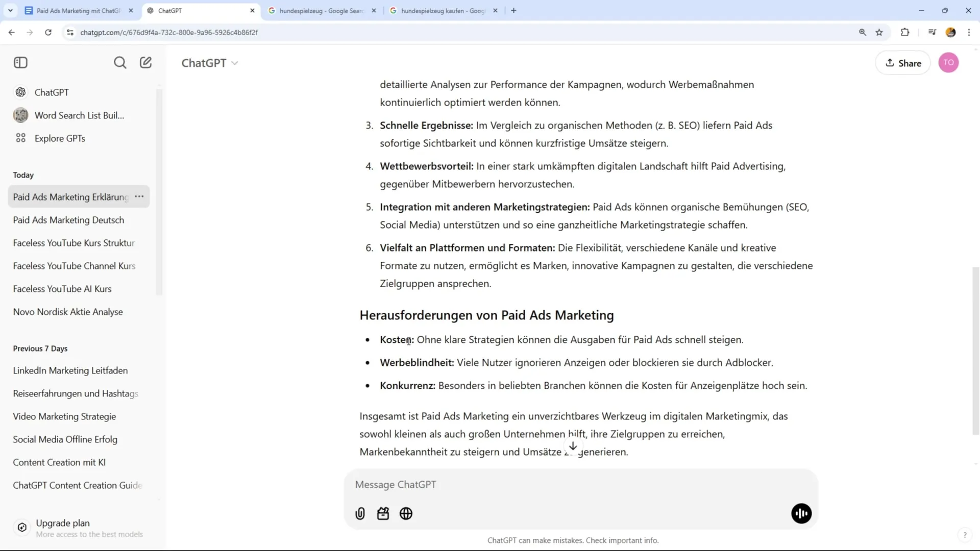Start a new chat with pencil icon
This screenshot has height=551, width=980.
[146, 63]
